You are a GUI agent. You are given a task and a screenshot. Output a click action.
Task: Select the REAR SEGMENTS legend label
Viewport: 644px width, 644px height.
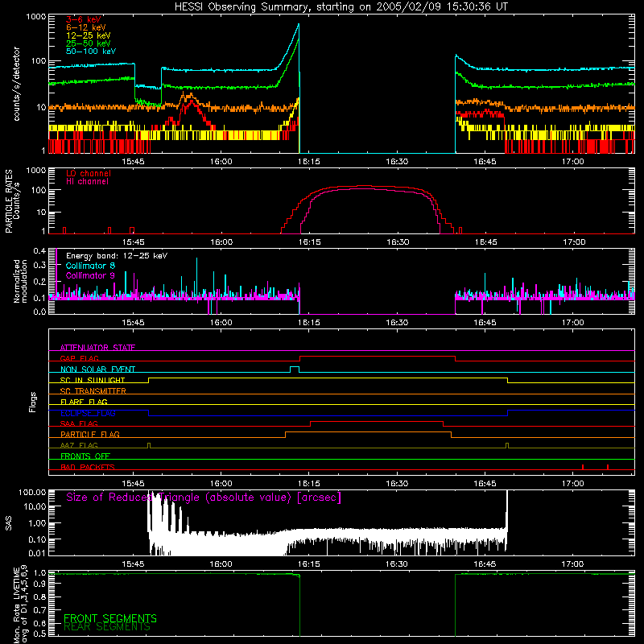107,627
